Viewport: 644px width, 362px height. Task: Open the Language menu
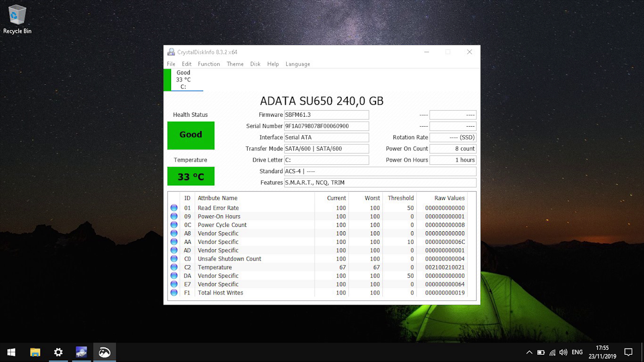coord(298,64)
